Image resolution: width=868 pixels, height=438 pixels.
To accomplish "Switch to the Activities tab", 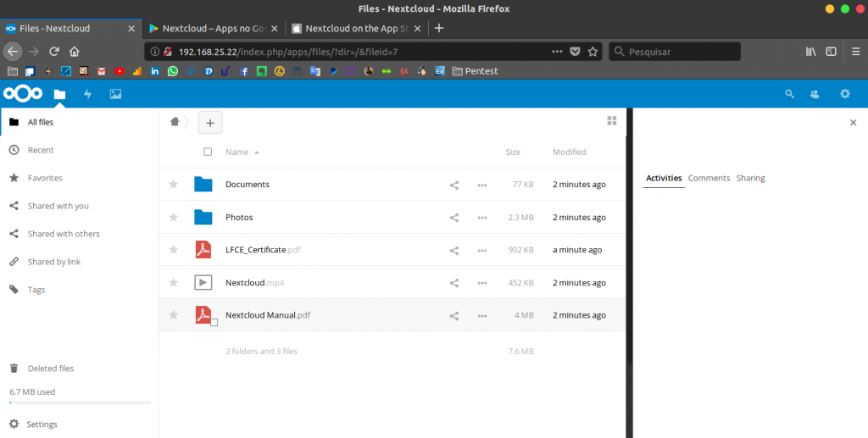I will pyautogui.click(x=664, y=178).
